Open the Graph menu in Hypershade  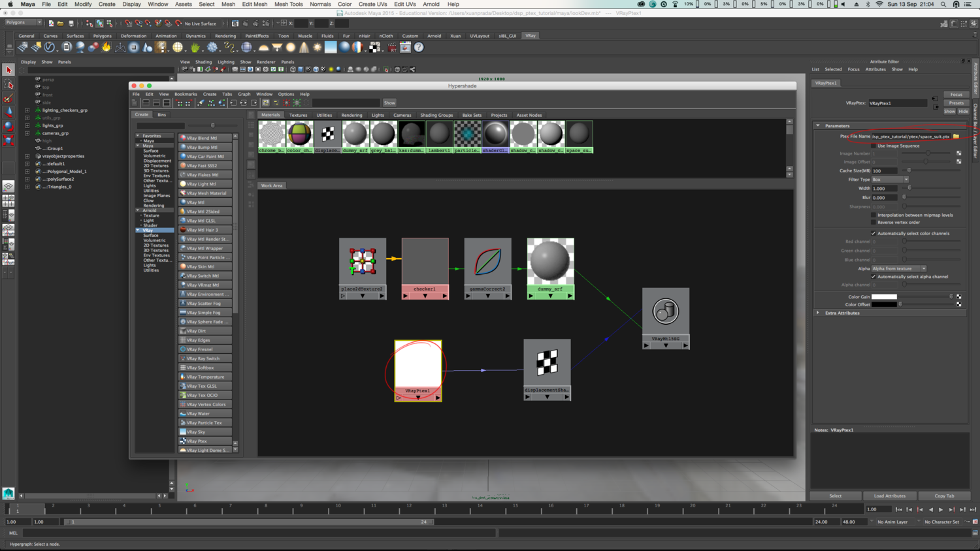(244, 94)
